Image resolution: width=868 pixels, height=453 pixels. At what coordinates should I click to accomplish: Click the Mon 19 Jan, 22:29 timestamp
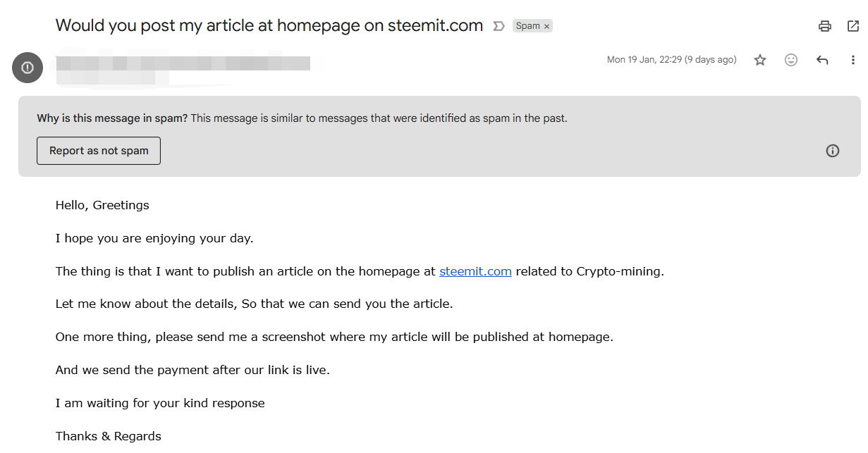pyautogui.click(x=671, y=60)
